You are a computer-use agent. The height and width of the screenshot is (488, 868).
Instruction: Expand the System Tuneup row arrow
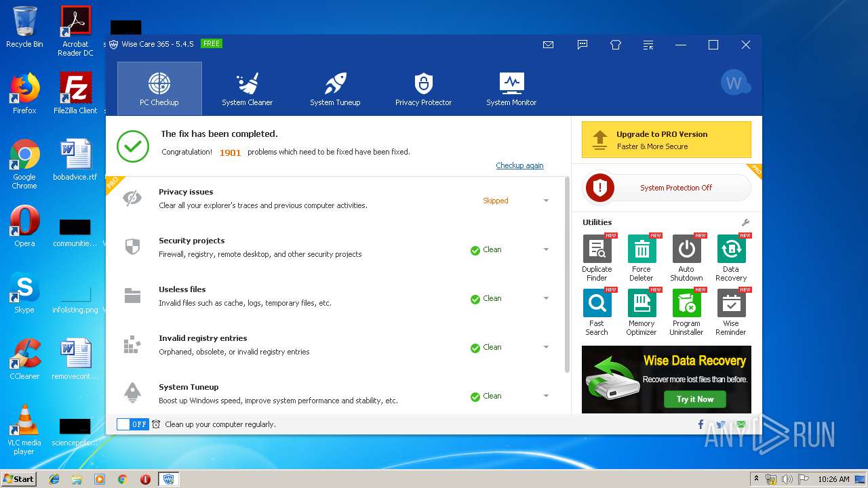(546, 396)
